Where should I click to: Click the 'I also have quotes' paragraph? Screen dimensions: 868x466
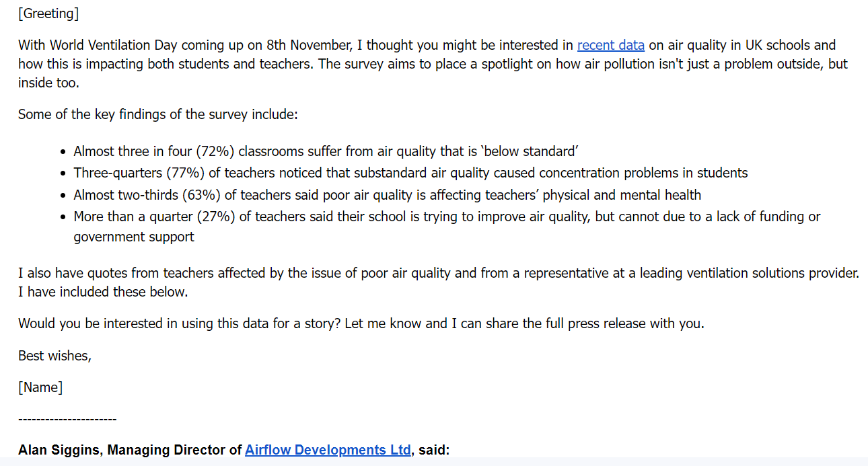click(438, 274)
